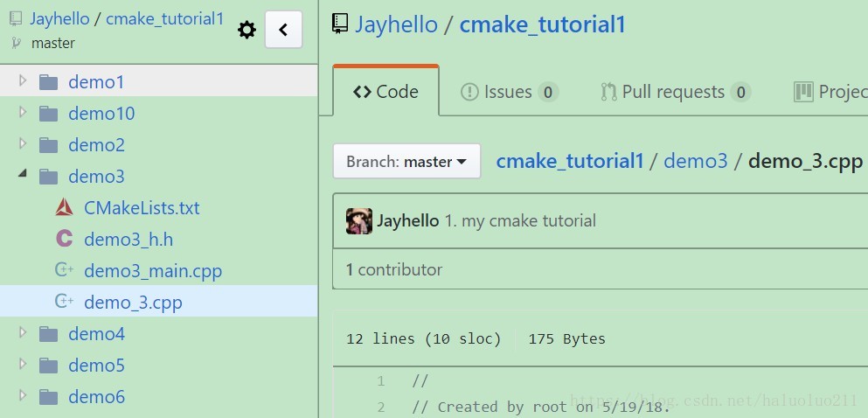Open cmake_tutorial1 repo link in main page title
Screen dimensions: 868x418
543,25
